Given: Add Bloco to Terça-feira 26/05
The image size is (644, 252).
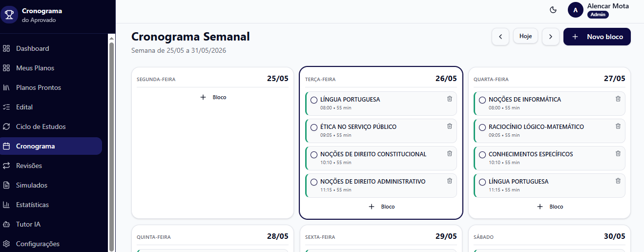Looking at the screenshot, I should (x=381, y=207).
